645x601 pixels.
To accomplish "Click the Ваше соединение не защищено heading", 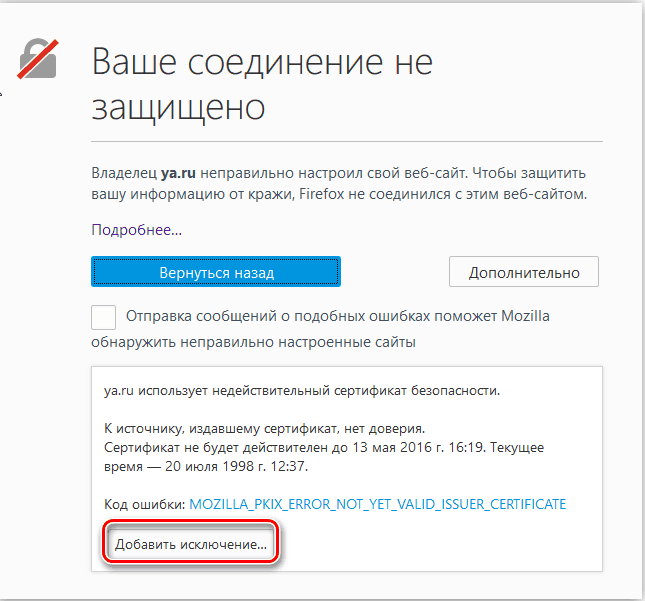I will coord(262,83).
